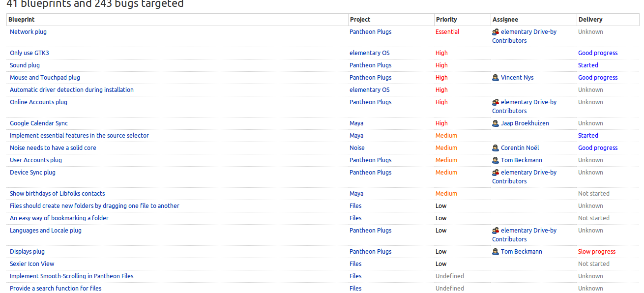
Task: Open the Network plug blueprint
Action: pos(29,32)
